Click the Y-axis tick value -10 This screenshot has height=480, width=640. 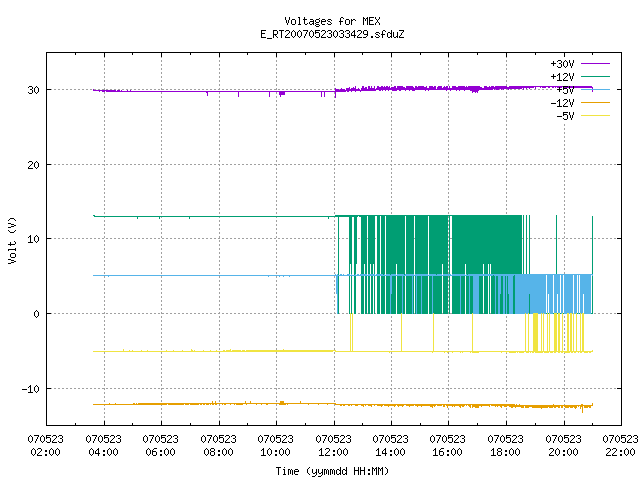point(31,389)
